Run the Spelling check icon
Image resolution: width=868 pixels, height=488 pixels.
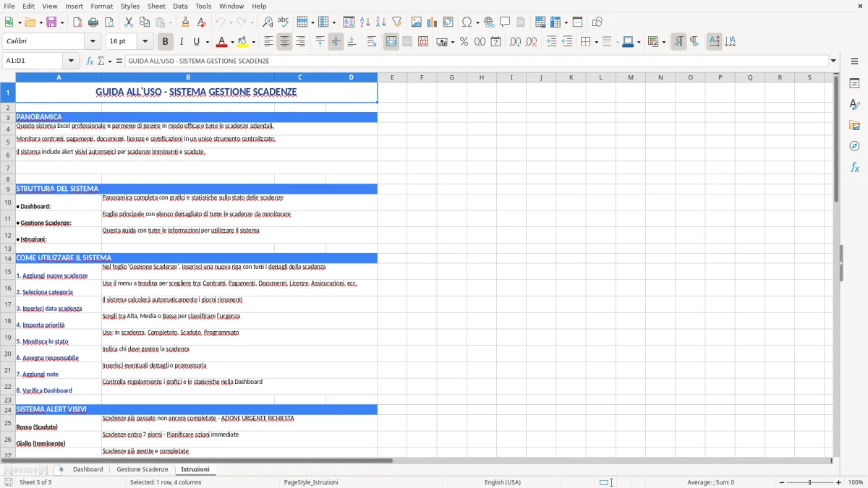tap(284, 22)
